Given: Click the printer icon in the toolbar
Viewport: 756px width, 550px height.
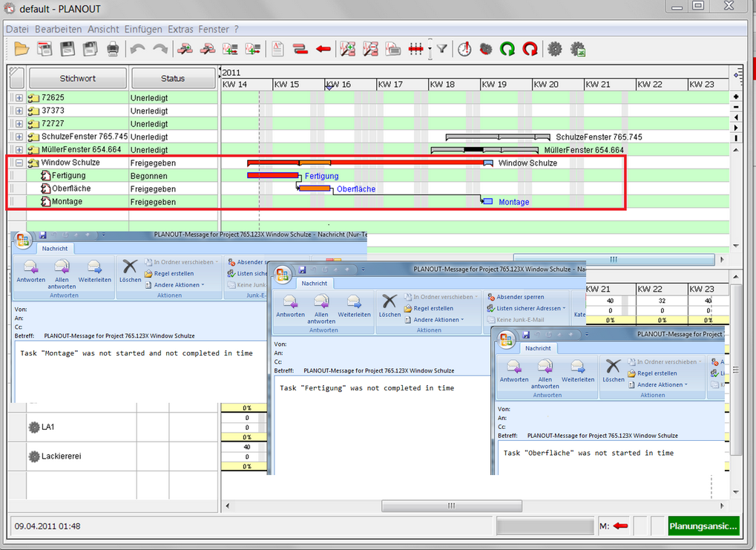Looking at the screenshot, I should coord(113,49).
